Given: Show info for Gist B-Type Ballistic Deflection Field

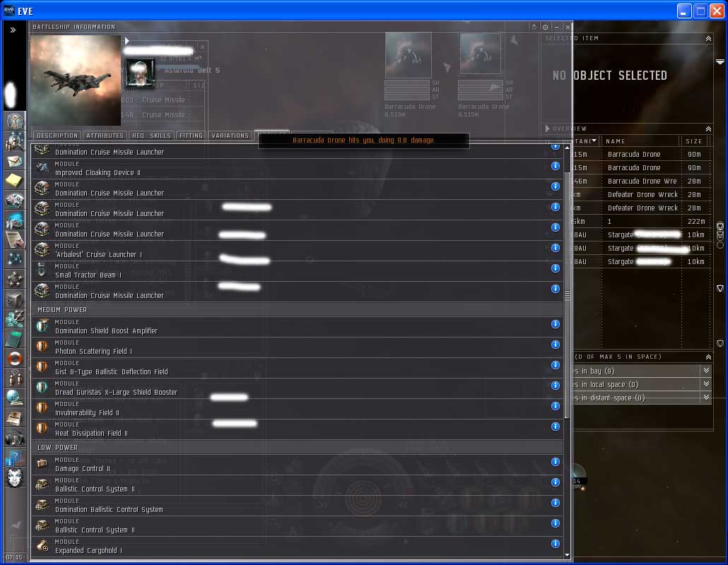Looking at the screenshot, I should [556, 365].
